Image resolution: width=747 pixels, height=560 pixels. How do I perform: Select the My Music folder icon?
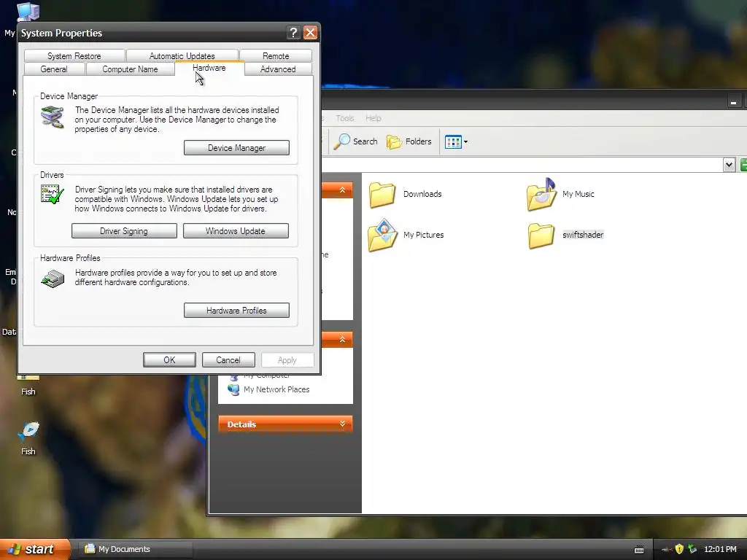pos(541,194)
